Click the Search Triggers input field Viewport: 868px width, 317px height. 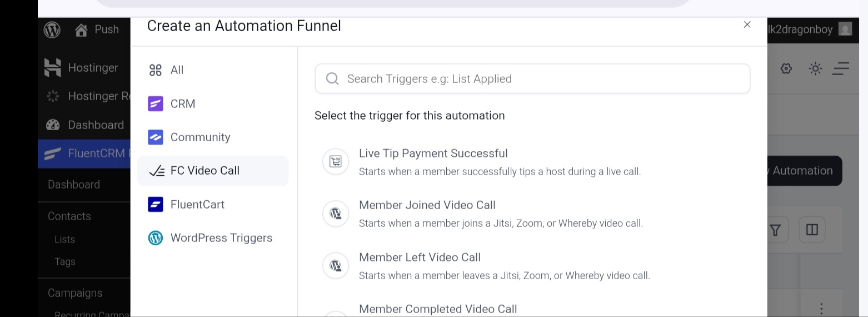click(532, 78)
